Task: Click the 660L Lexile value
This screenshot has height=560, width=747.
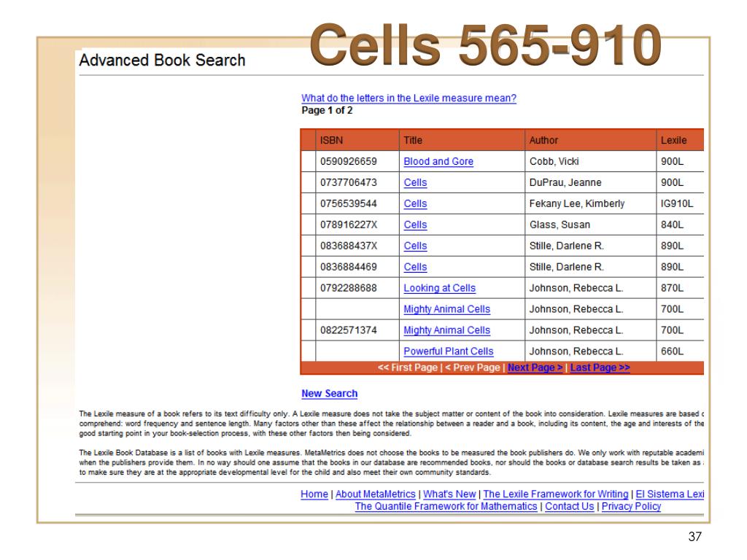Action: 672,351
